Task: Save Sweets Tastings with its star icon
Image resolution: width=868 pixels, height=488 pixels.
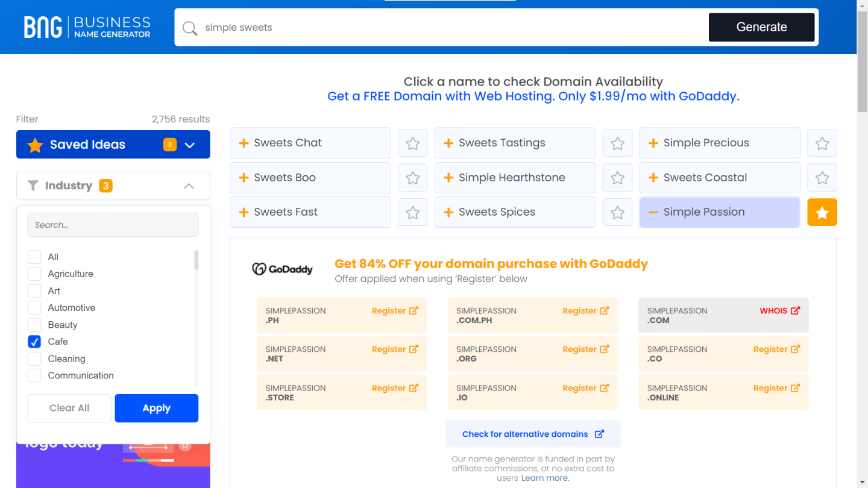Action: [x=617, y=143]
